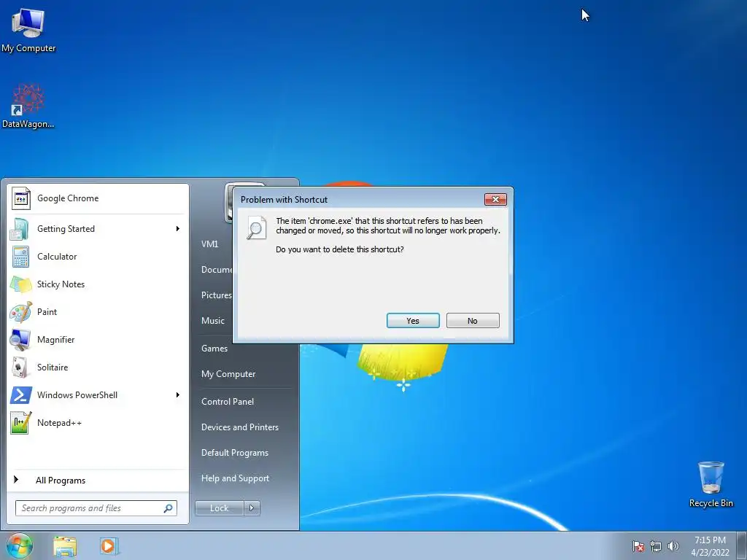The width and height of the screenshot is (747, 560).
Task: Open Windows Media Player from taskbar
Action: coord(109,545)
